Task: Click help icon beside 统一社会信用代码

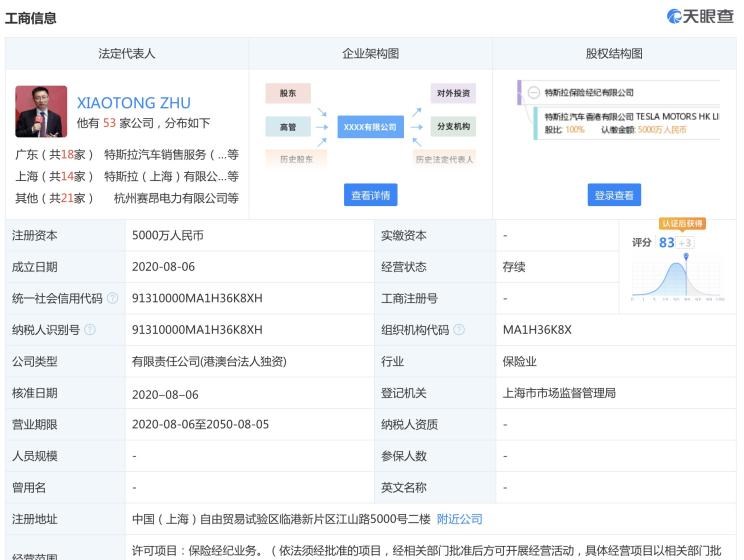Action: [x=113, y=299]
